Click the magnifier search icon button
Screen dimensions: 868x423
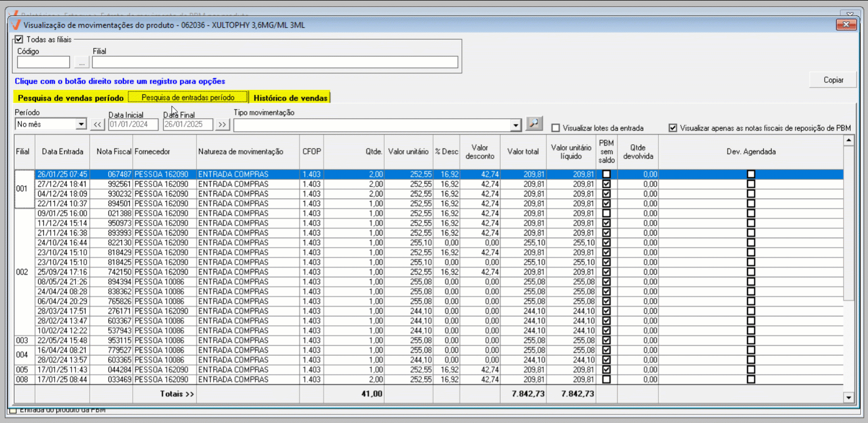point(534,124)
